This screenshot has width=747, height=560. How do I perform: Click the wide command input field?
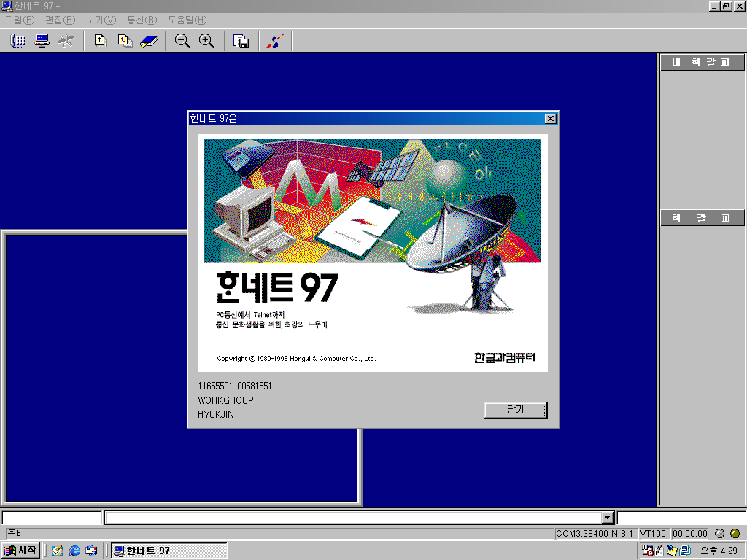(354, 518)
